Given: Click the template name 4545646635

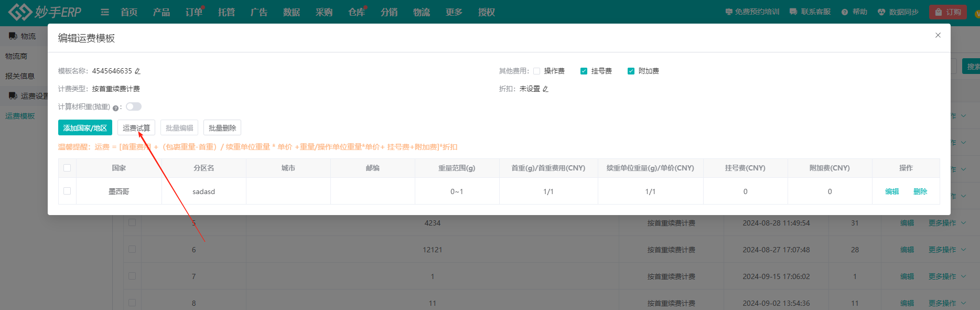Looking at the screenshot, I should 112,71.
